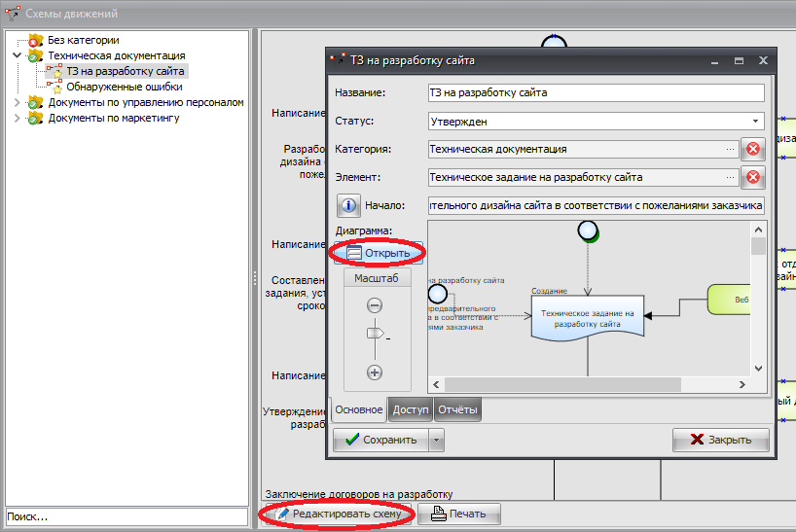The height and width of the screenshot is (532, 796).
Task: Click the Без категории folder icon
Action: point(36,41)
